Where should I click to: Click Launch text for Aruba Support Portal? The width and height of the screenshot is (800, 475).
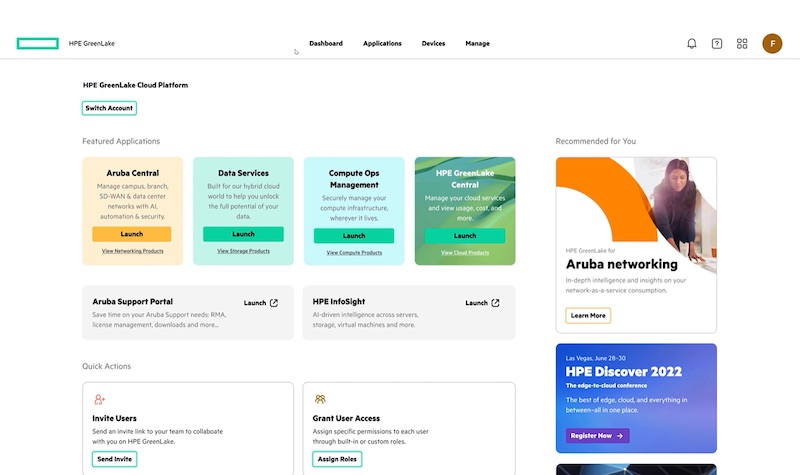click(x=255, y=303)
